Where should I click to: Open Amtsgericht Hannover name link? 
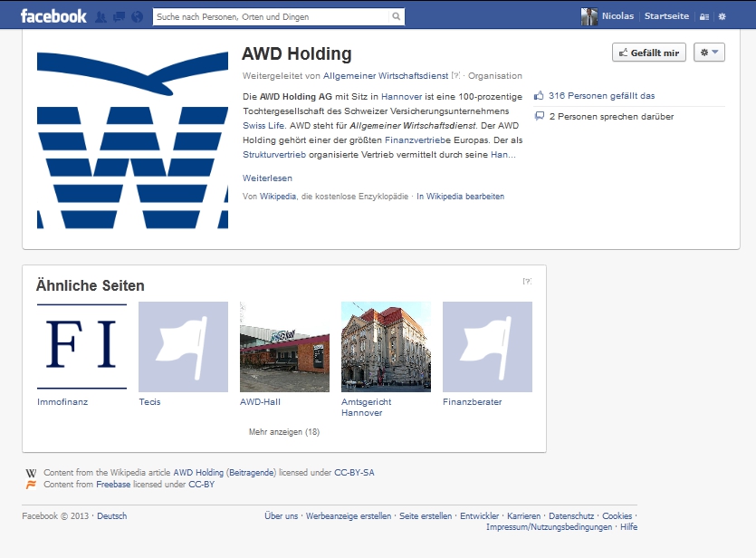coord(366,407)
